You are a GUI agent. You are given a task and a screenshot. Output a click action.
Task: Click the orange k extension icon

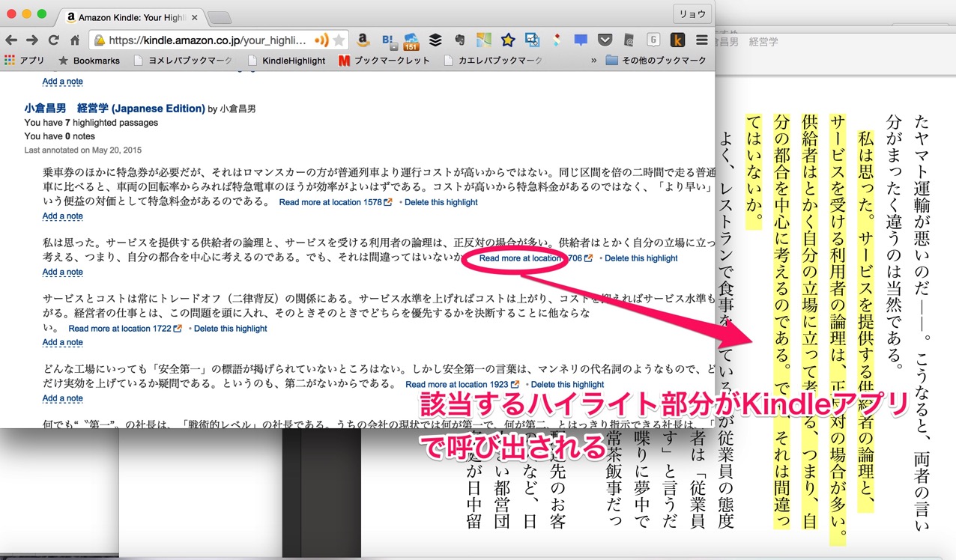(x=677, y=40)
